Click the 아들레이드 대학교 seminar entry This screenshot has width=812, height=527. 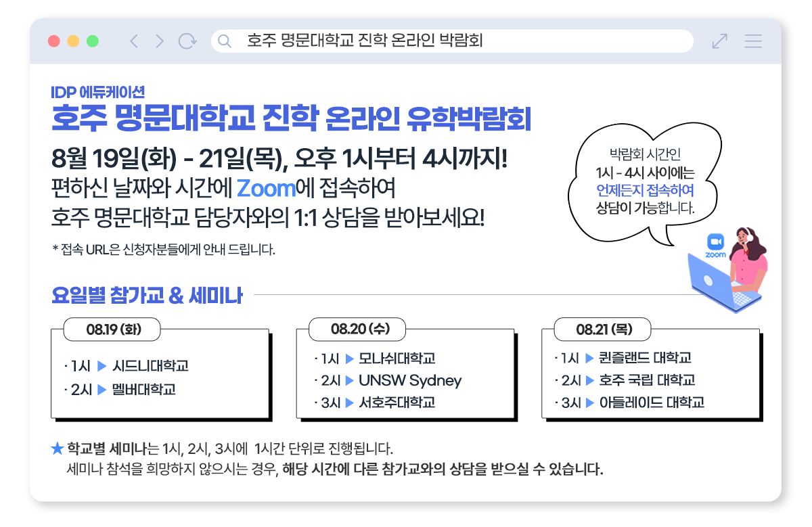coord(629,403)
